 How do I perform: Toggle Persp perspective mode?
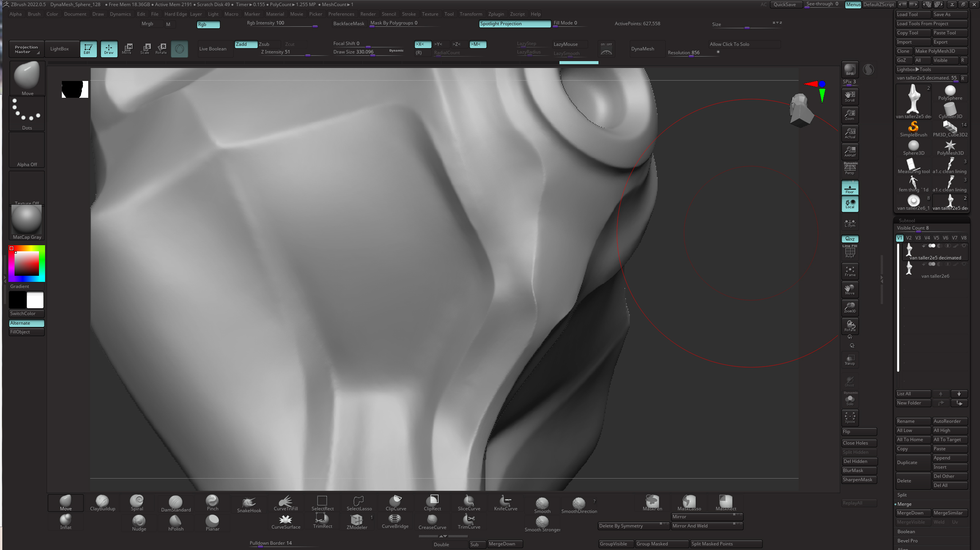click(x=850, y=168)
